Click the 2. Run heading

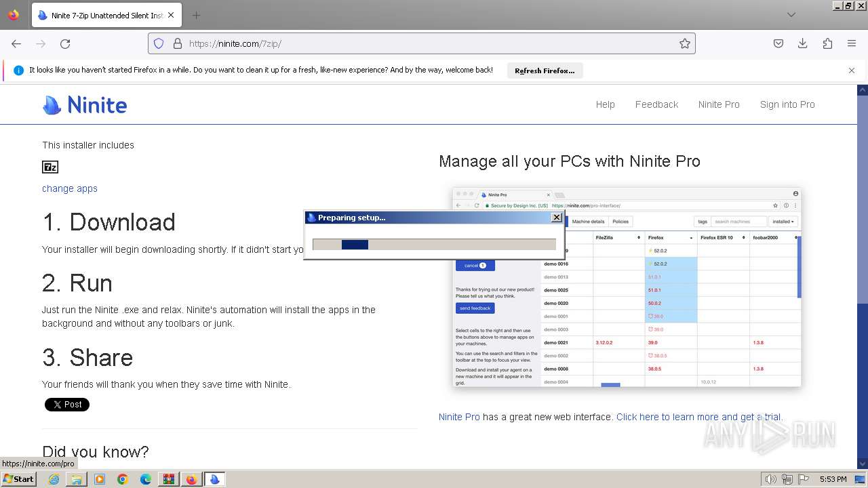(x=77, y=283)
